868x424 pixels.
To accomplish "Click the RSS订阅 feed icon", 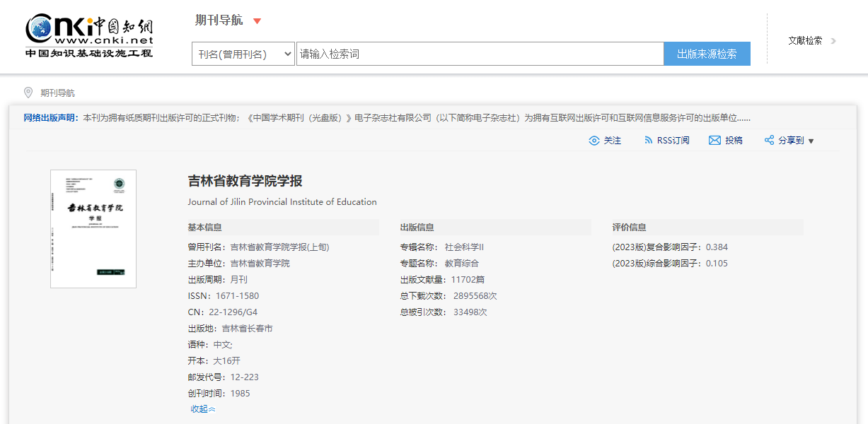I will (648, 141).
